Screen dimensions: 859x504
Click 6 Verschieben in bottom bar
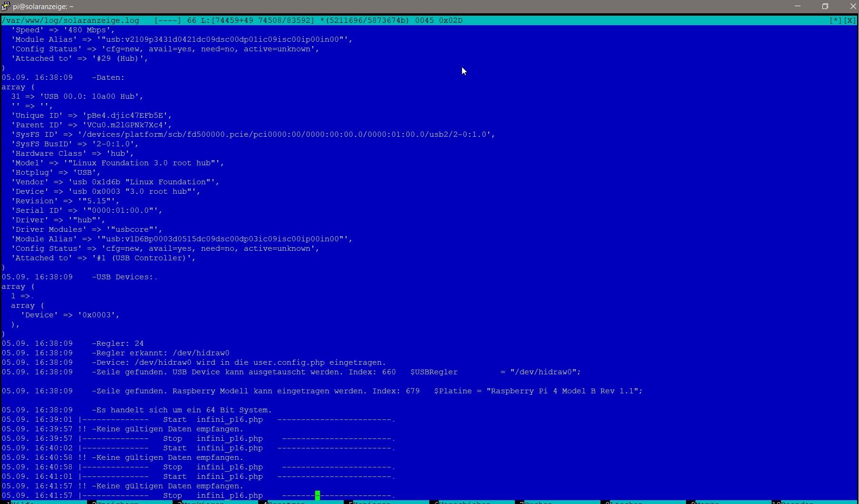point(464,502)
